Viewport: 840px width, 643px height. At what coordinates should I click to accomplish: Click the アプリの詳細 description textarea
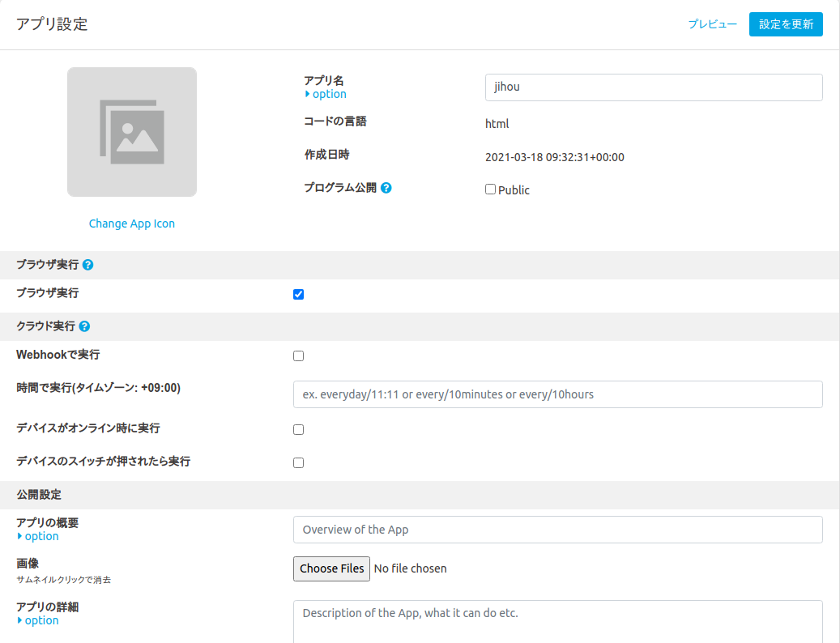(557, 621)
